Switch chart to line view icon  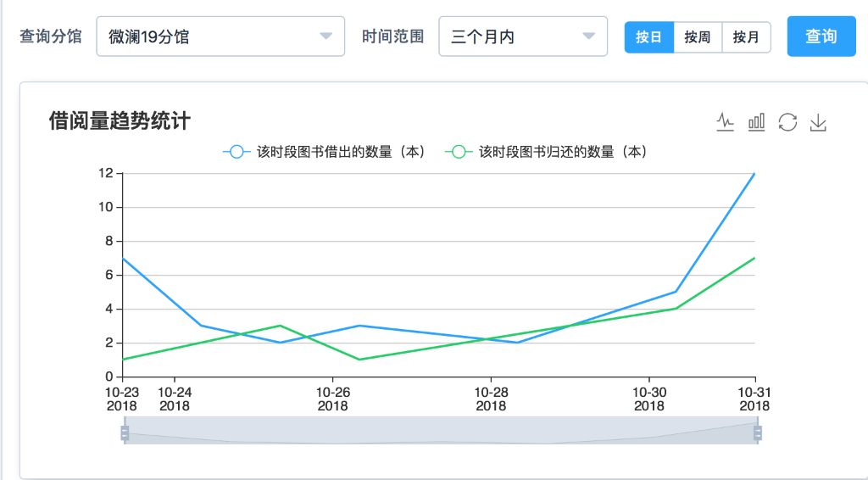(x=726, y=122)
